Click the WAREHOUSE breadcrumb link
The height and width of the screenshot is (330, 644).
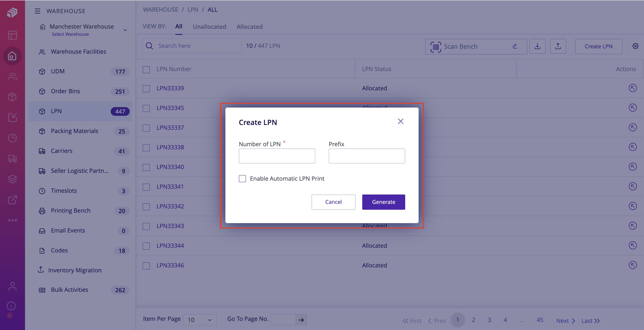pyautogui.click(x=161, y=9)
